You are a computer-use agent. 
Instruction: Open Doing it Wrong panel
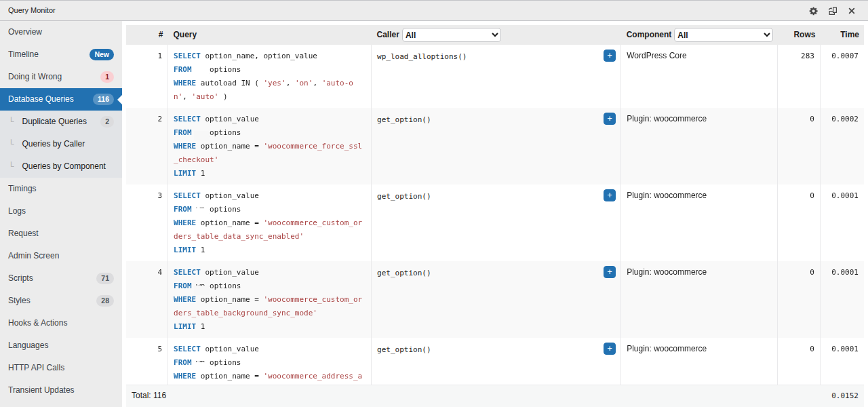pos(61,77)
